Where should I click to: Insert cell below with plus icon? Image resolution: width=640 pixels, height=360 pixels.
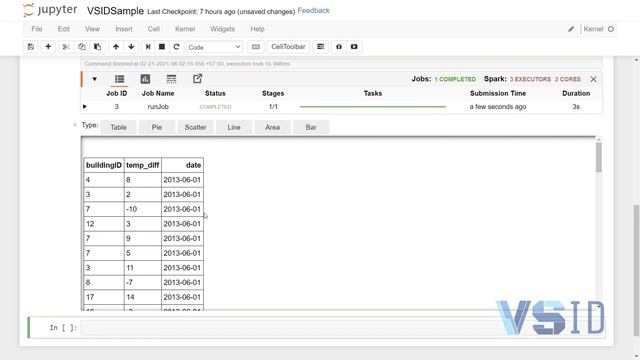tap(48, 47)
